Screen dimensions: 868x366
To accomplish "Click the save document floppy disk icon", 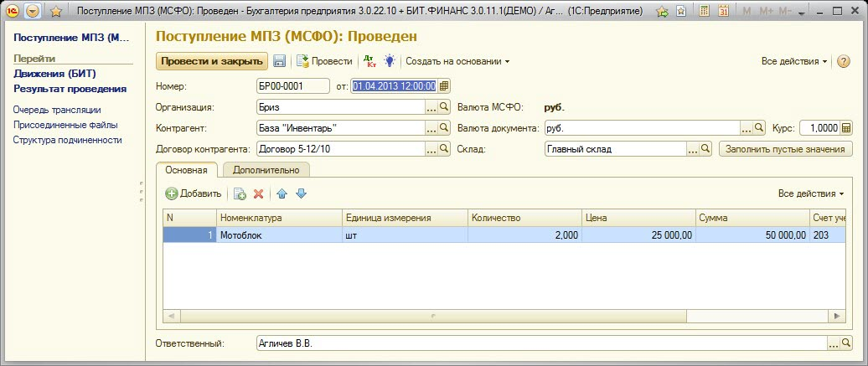I will click(280, 61).
